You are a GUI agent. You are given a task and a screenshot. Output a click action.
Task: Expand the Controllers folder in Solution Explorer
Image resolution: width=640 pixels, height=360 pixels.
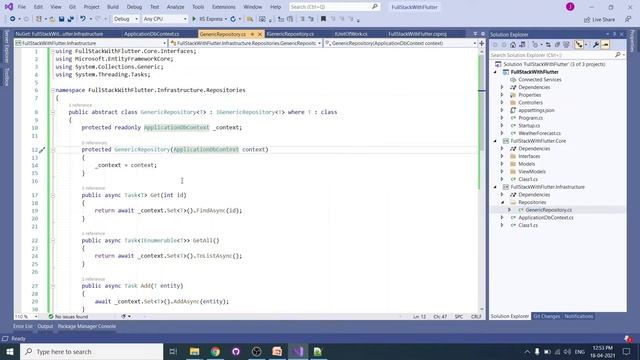click(502, 103)
